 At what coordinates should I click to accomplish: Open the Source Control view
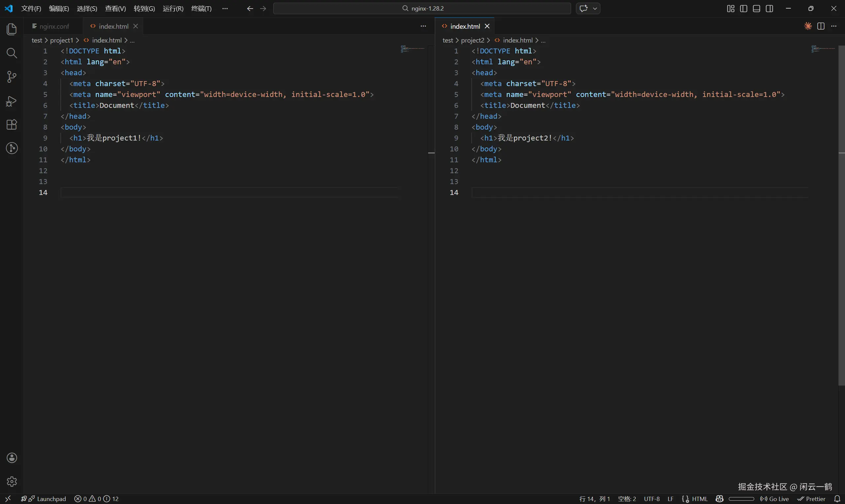pos(12,77)
